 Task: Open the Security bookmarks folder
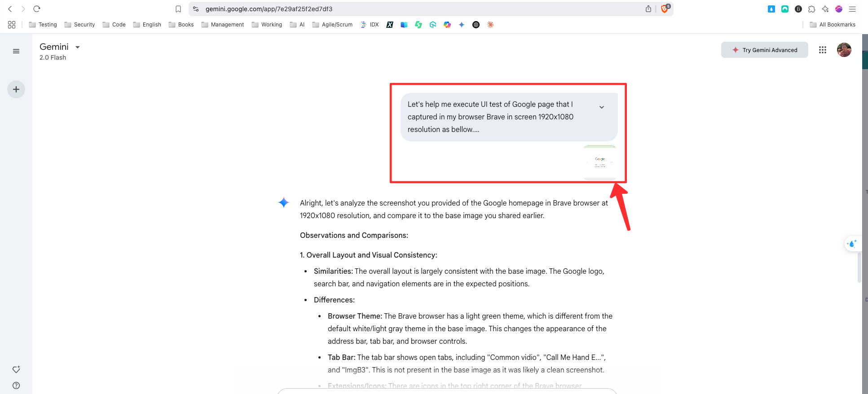click(79, 25)
